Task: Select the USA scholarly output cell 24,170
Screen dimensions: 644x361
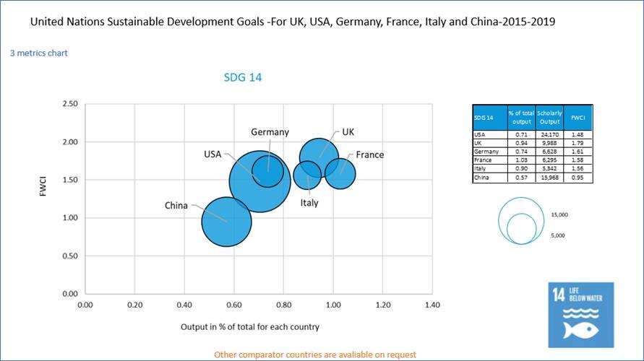Action: pos(549,134)
